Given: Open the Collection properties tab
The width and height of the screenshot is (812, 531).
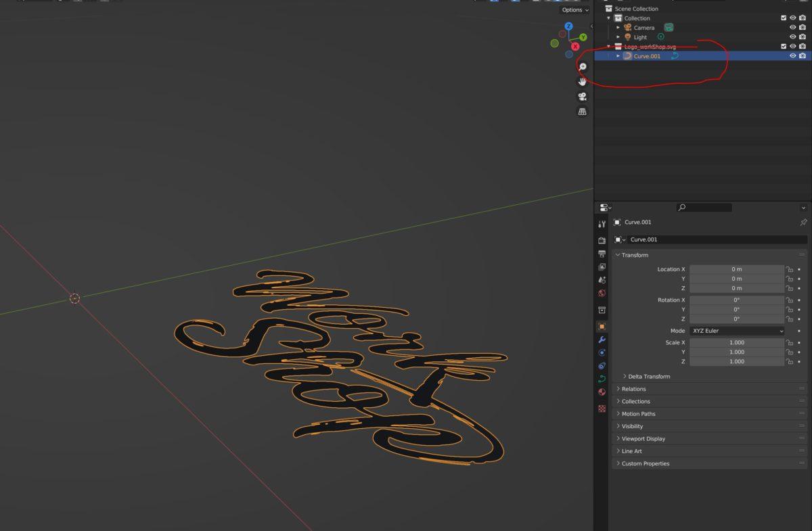Looking at the screenshot, I should pos(602,310).
